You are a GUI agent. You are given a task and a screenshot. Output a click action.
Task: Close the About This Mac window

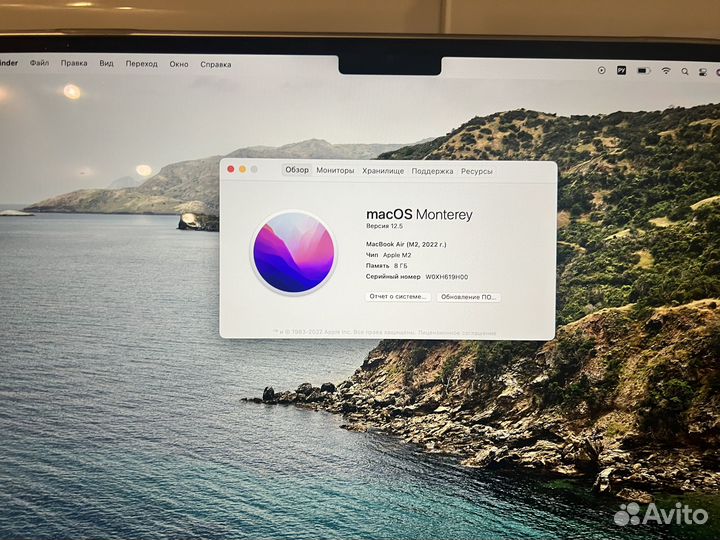(x=231, y=169)
